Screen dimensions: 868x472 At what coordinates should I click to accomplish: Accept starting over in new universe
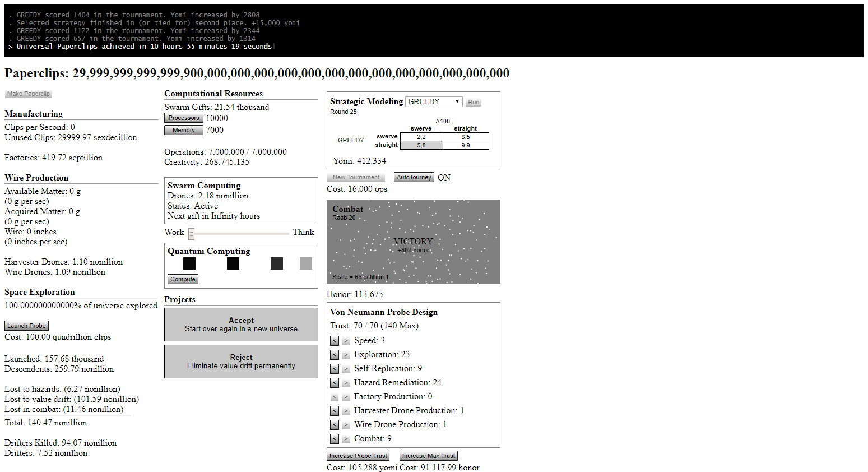pos(241,325)
